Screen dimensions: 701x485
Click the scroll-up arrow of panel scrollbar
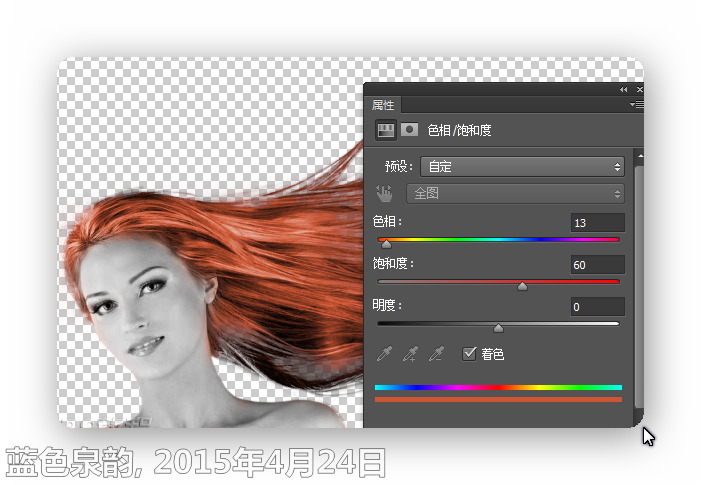[640, 156]
